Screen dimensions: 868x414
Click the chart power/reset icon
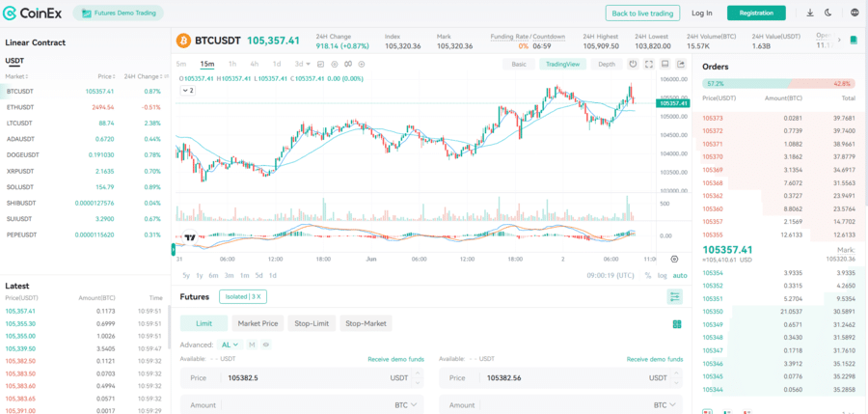(634, 65)
